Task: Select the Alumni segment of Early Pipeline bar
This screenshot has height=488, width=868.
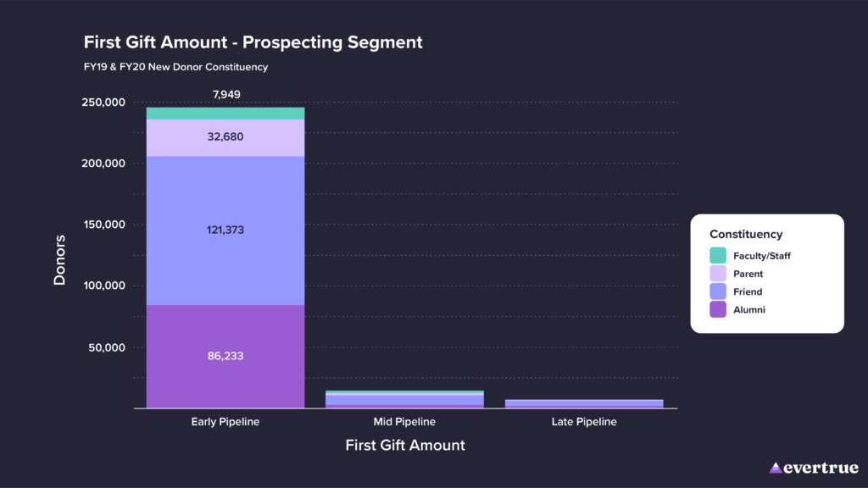Action: pos(225,357)
